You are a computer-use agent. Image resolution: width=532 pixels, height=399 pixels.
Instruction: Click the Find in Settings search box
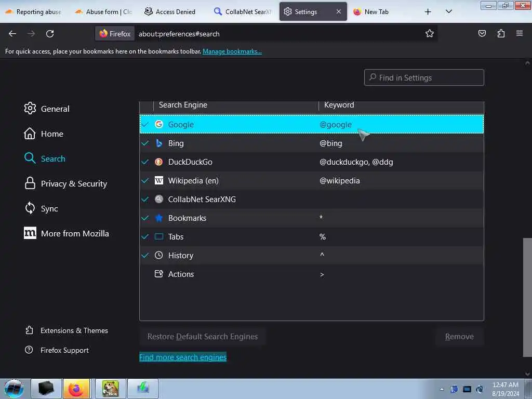[424, 78]
